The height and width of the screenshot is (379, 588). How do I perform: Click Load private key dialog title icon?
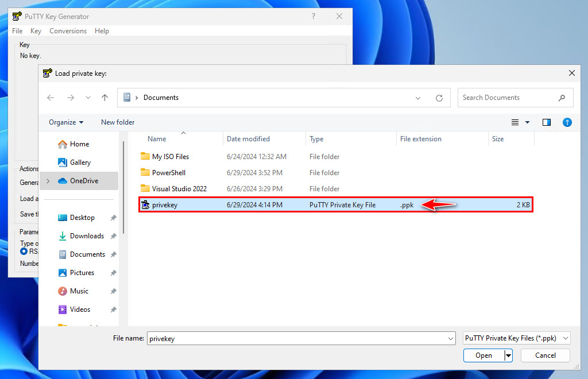click(47, 73)
